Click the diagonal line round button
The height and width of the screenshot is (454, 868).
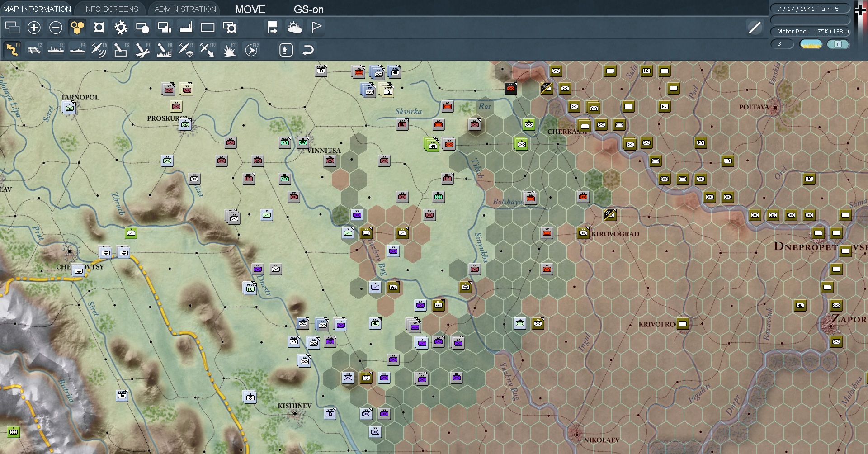[x=755, y=28]
